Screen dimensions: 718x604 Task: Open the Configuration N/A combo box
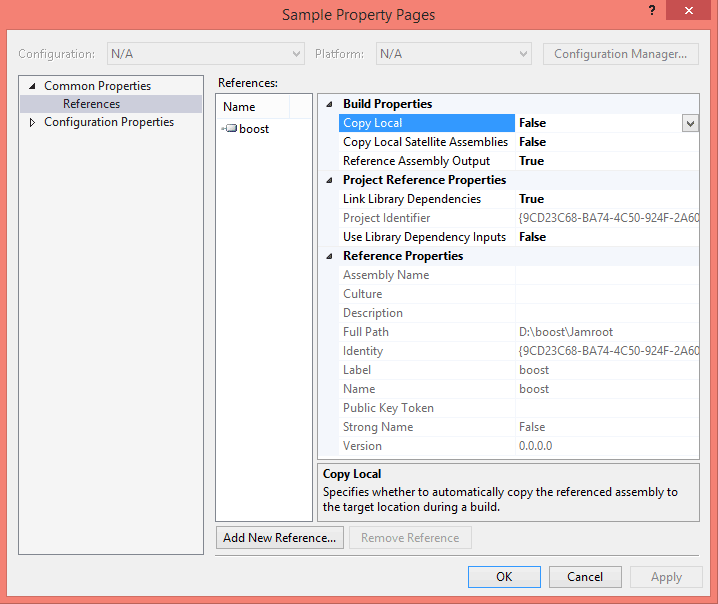click(x=206, y=54)
